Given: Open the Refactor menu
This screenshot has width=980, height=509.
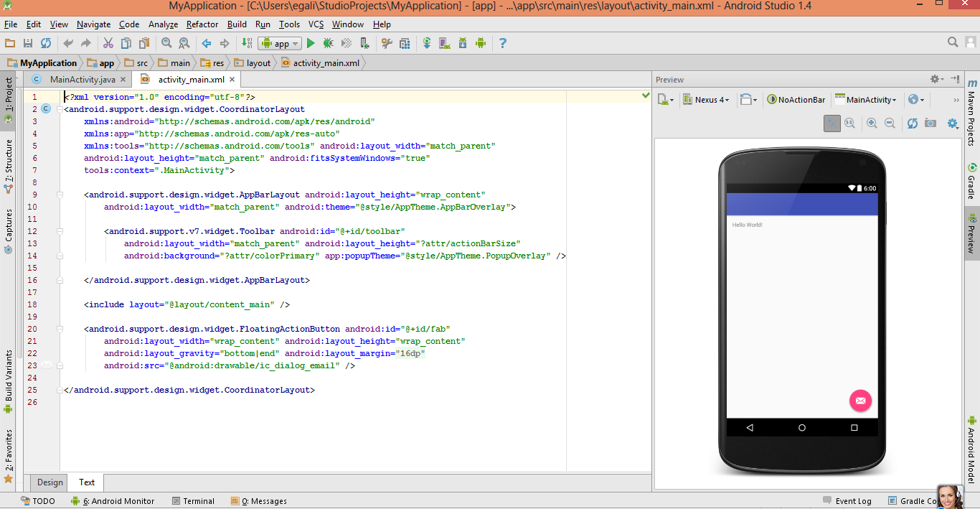Looking at the screenshot, I should [202, 24].
